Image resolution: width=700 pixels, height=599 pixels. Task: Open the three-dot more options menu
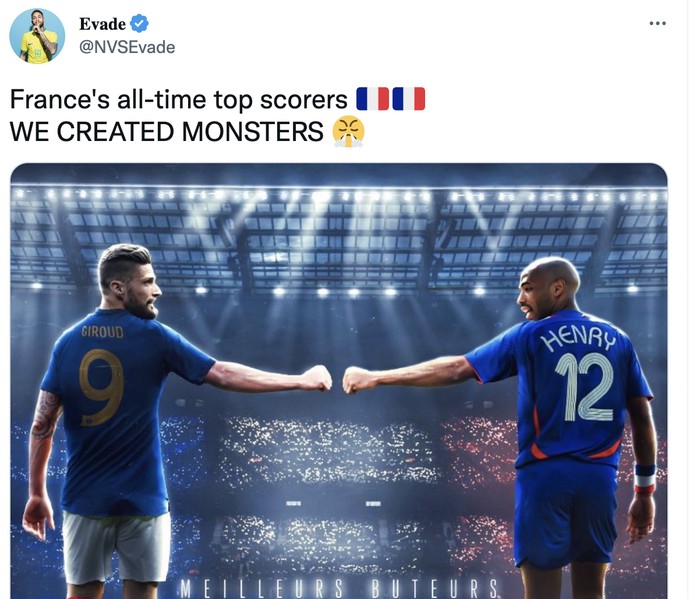point(658,23)
